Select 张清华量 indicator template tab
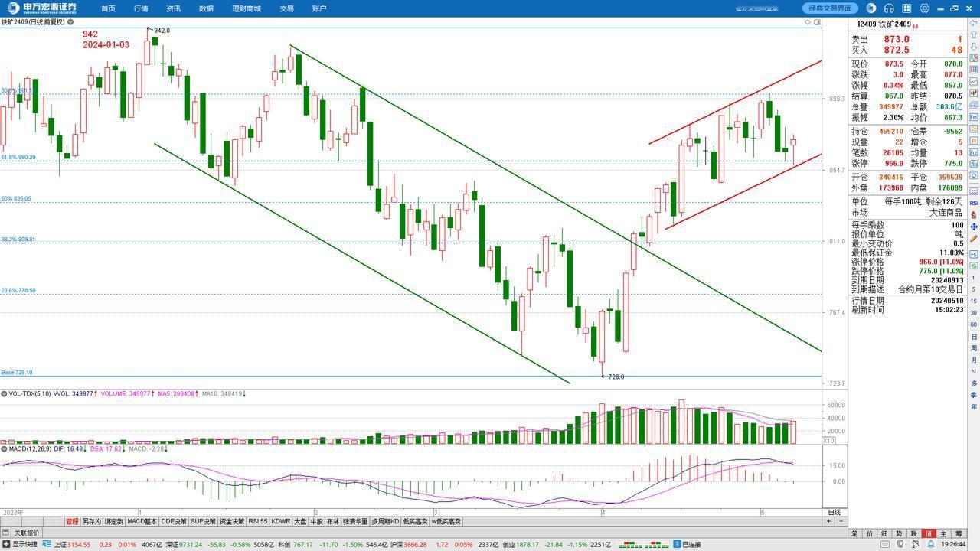Screen dimensions: 980x551 click(x=355, y=521)
